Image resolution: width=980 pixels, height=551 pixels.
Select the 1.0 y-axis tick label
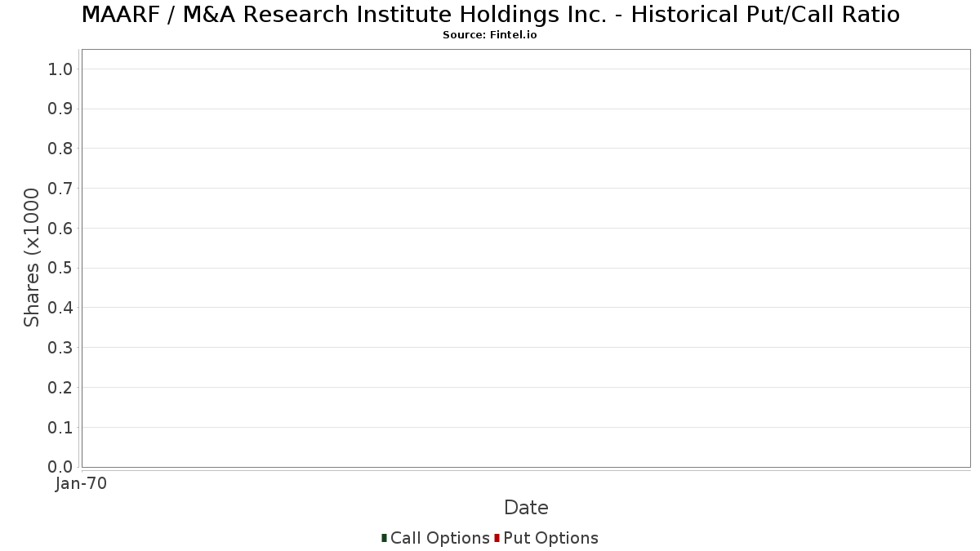pos(61,69)
